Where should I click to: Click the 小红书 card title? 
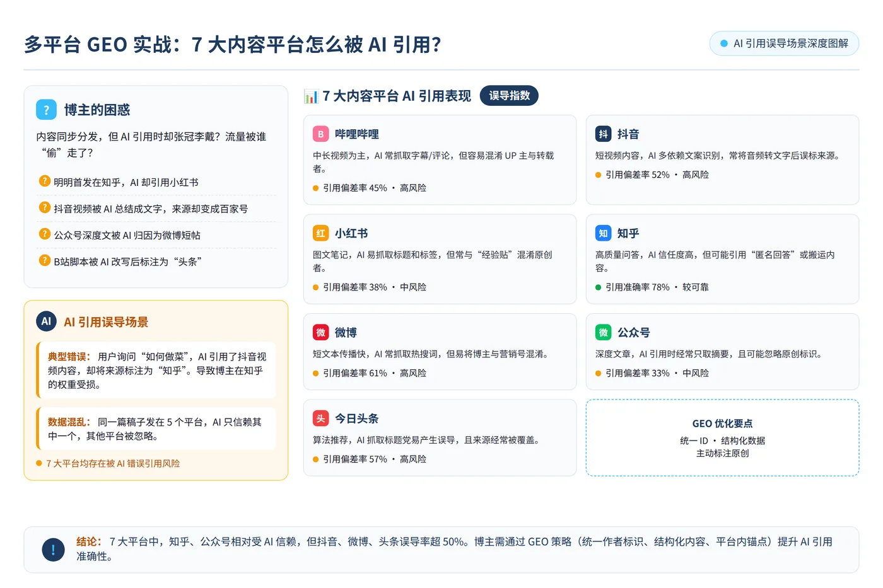(x=351, y=233)
